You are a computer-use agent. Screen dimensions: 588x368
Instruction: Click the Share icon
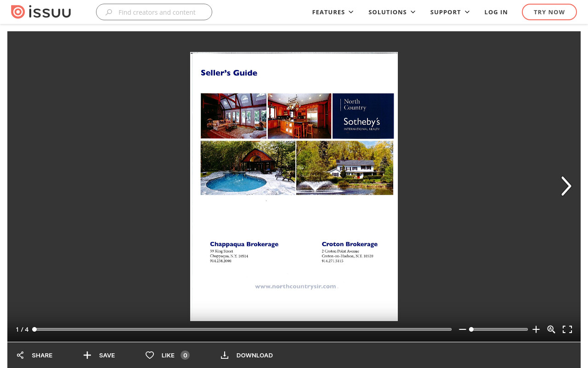20,355
